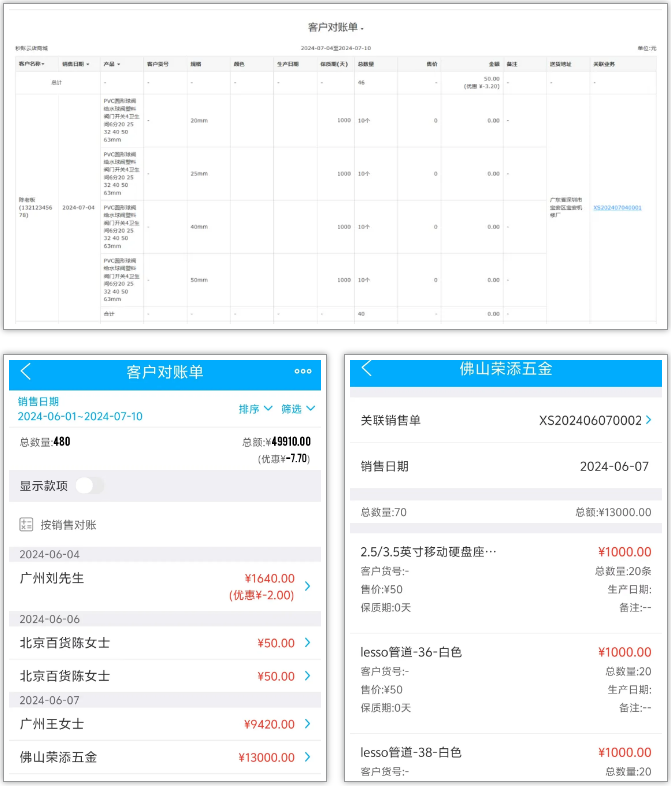
Task: Select the lesso管道-38-白色 product item
Action: click(506, 758)
